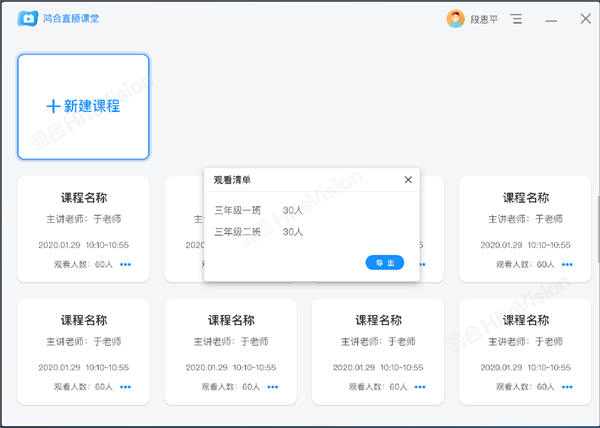
Task: Minimize the 鸿合直播课堂 window
Action: point(551,20)
